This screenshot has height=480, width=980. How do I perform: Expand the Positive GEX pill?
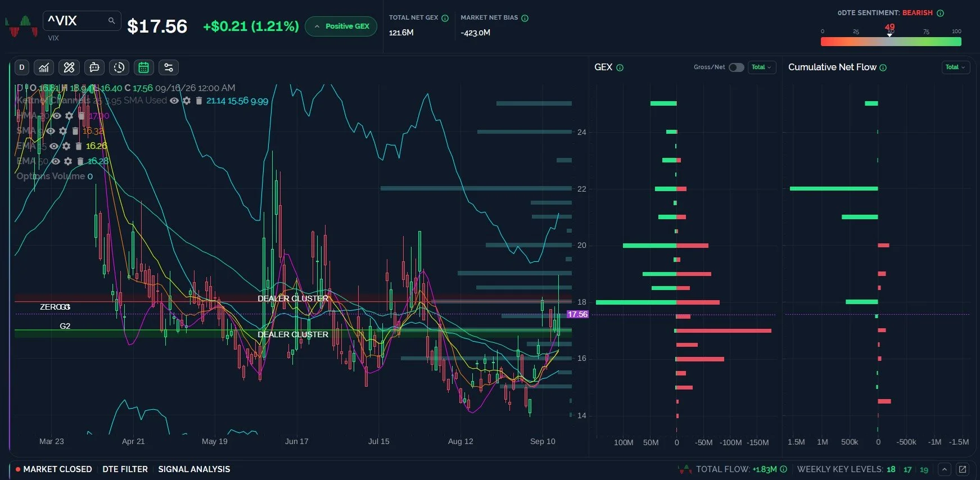(341, 26)
